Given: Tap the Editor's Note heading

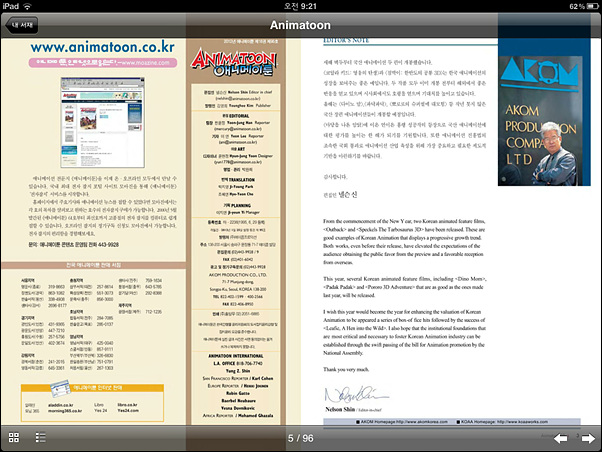Looking at the screenshot, I should [346, 40].
